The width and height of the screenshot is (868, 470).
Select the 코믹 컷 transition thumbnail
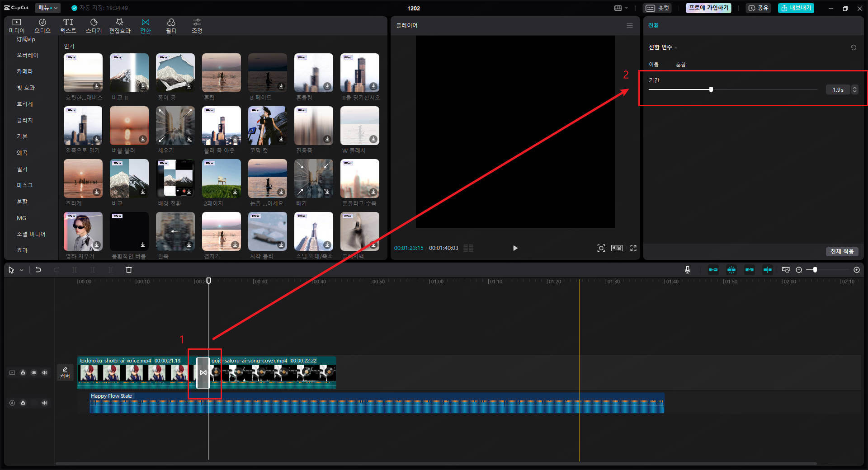268,126
